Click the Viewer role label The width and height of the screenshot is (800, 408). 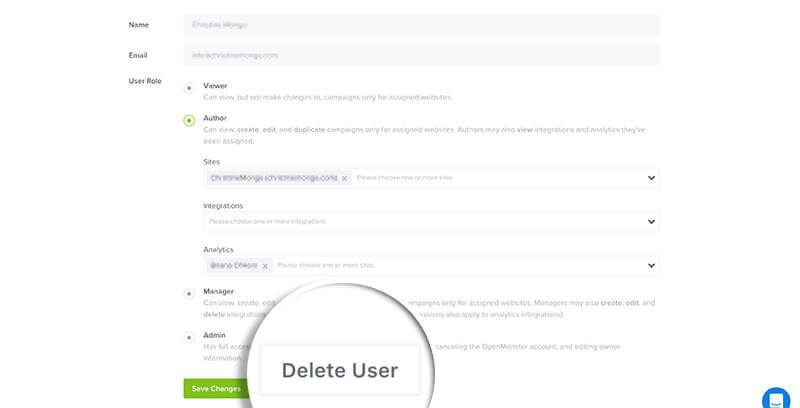pyautogui.click(x=215, y=86)
